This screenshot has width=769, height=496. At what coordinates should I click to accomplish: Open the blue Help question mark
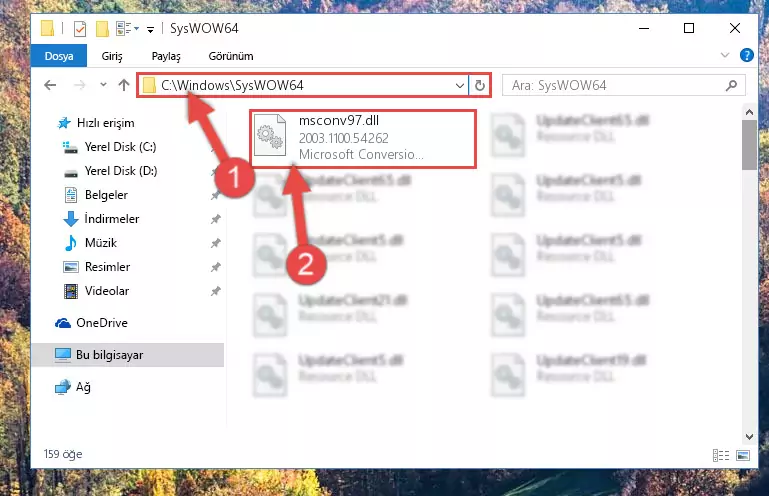click(x=746, y=55)
